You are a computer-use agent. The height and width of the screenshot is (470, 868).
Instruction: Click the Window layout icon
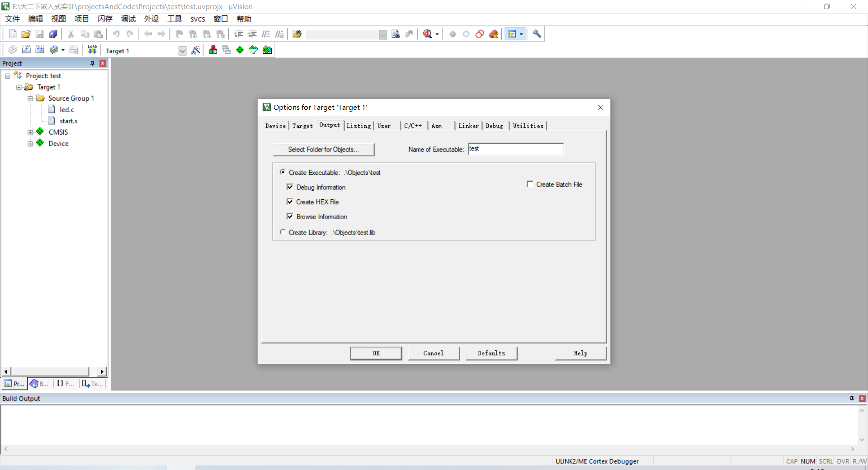tap(512, 34)
